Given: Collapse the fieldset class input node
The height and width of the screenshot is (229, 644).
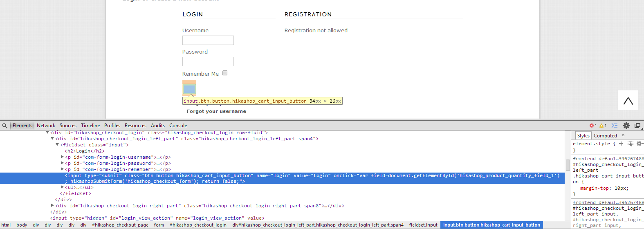Looking at the screenshot, I should (57, 145).
